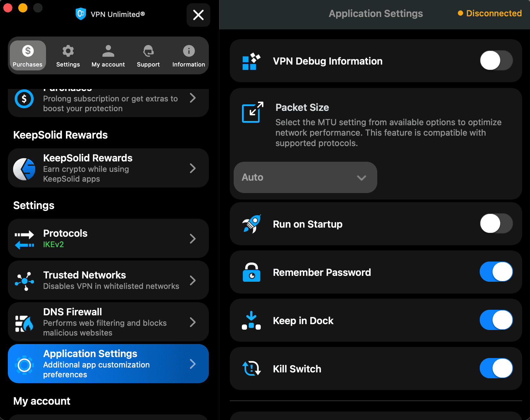Click 'Additional app customization preferences' text
This screenshot has height=420, width=530.
coord(96,370)
